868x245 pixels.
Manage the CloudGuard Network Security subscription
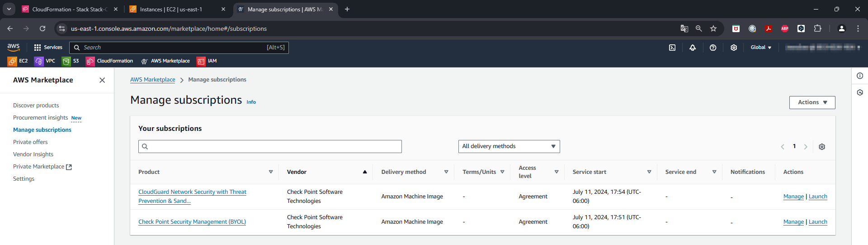point(793,197)
